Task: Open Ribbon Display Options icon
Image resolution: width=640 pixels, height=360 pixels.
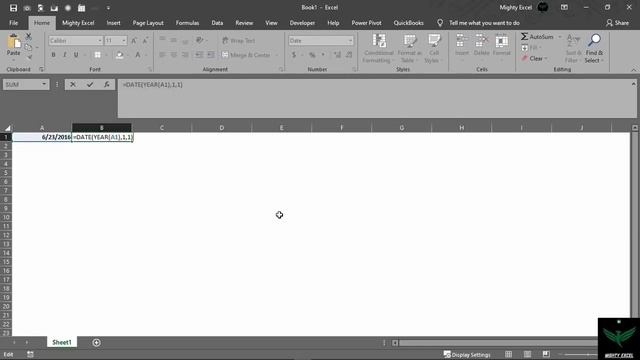Action: [x=564, y=7]
